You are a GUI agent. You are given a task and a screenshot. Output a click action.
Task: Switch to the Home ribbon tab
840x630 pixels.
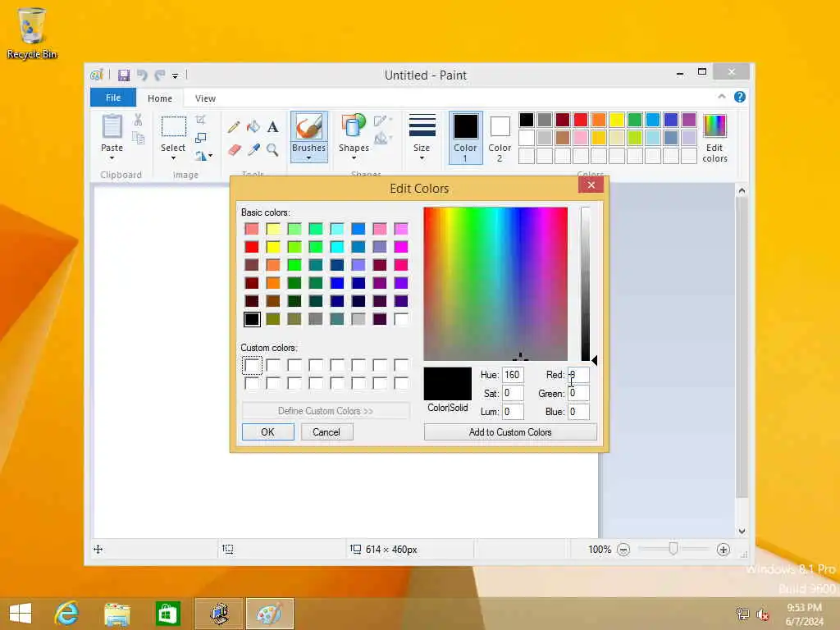tap(160, 98)
